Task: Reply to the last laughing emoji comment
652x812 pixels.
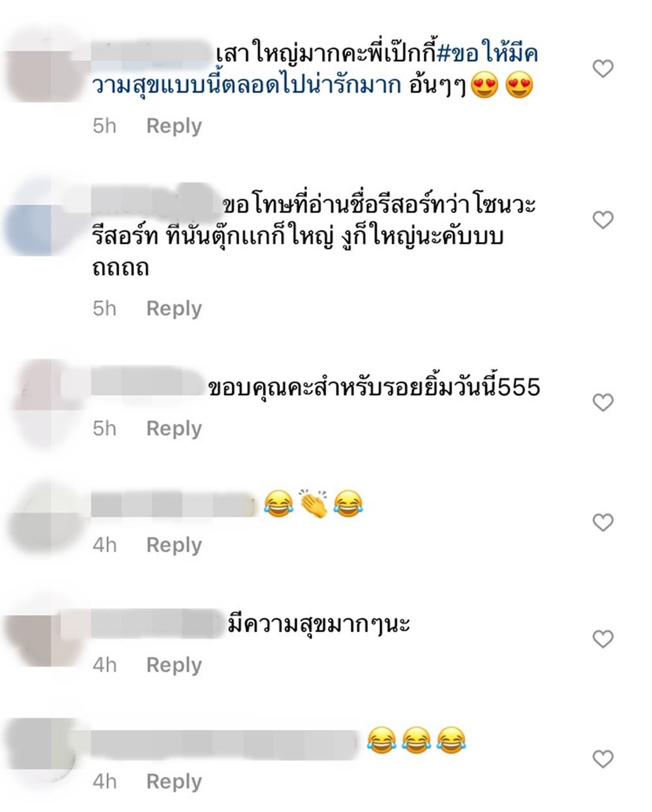Action: tap(174, 781)
